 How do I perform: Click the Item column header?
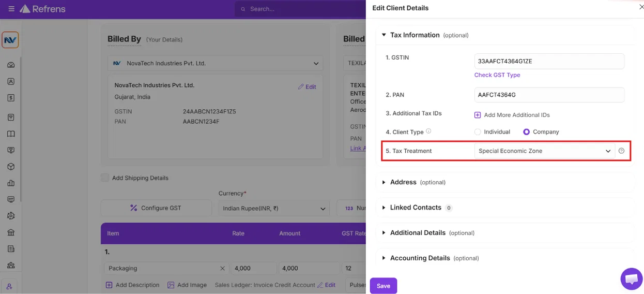pos(113,233)
